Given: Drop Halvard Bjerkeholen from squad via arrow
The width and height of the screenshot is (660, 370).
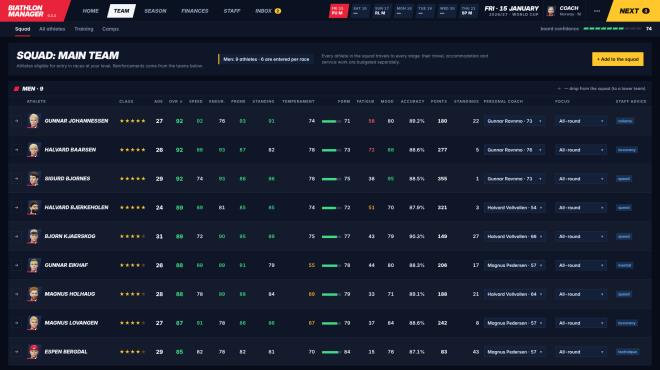Looking at the screenshot, I should (x=16, y=208).
